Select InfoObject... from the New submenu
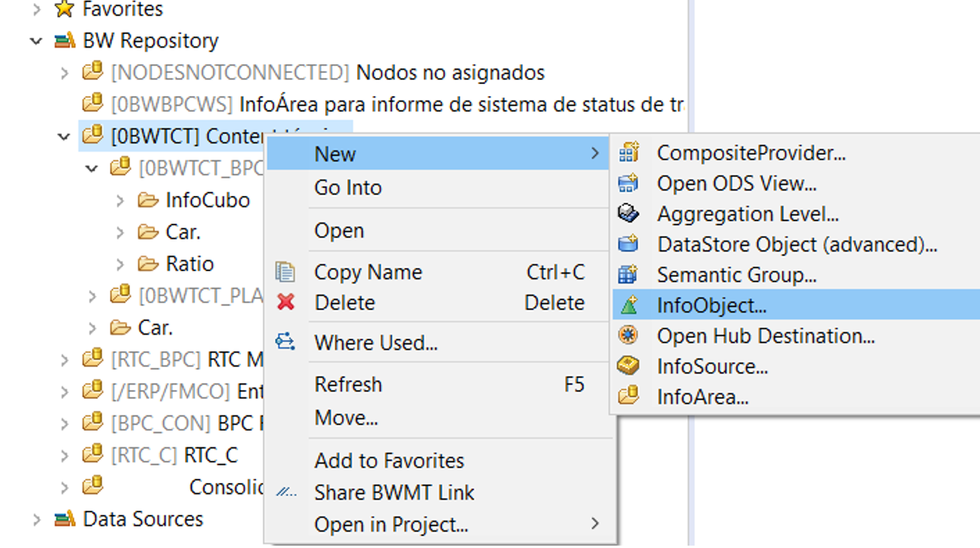Viewport: 980px width, 548px height. [711, 305]
